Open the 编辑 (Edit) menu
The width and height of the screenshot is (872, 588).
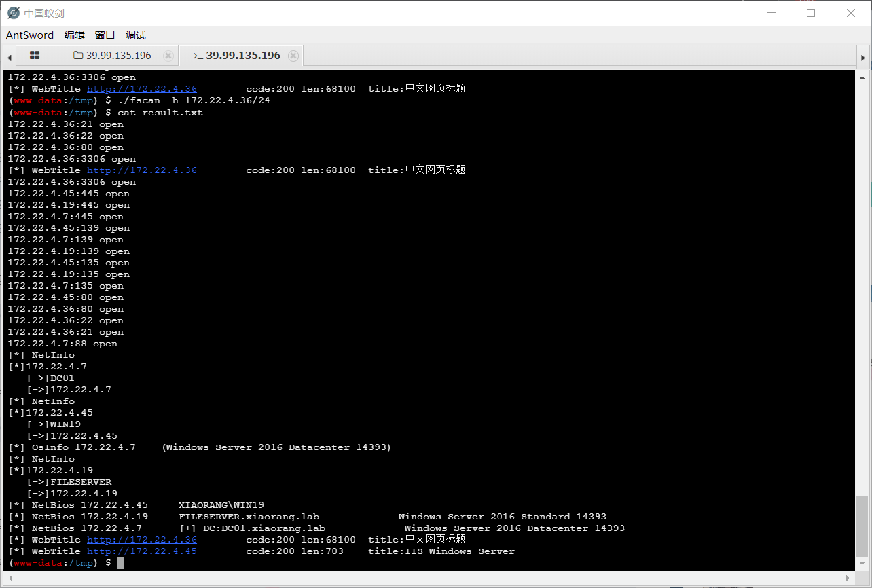(x=75, y=35)
